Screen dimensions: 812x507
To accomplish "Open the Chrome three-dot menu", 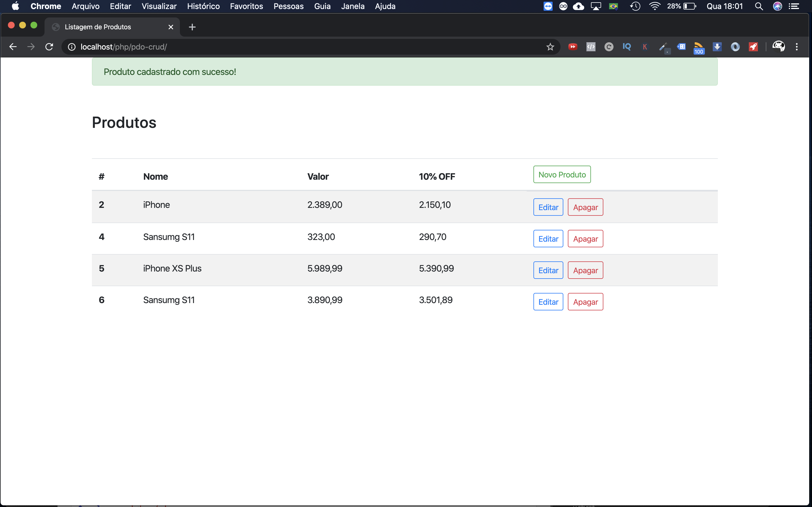I will pyautogui.click(x=796, y=47).
